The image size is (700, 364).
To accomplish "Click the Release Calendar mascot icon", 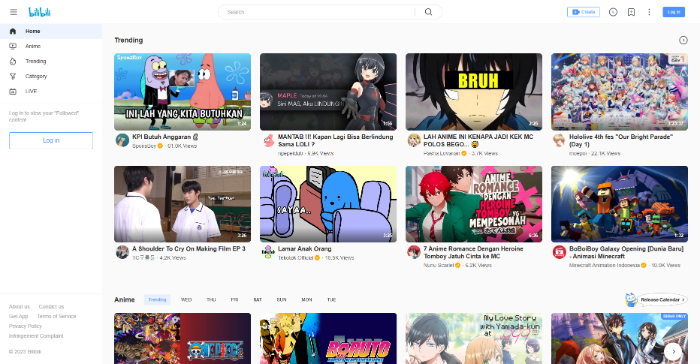I will (631, 300).
